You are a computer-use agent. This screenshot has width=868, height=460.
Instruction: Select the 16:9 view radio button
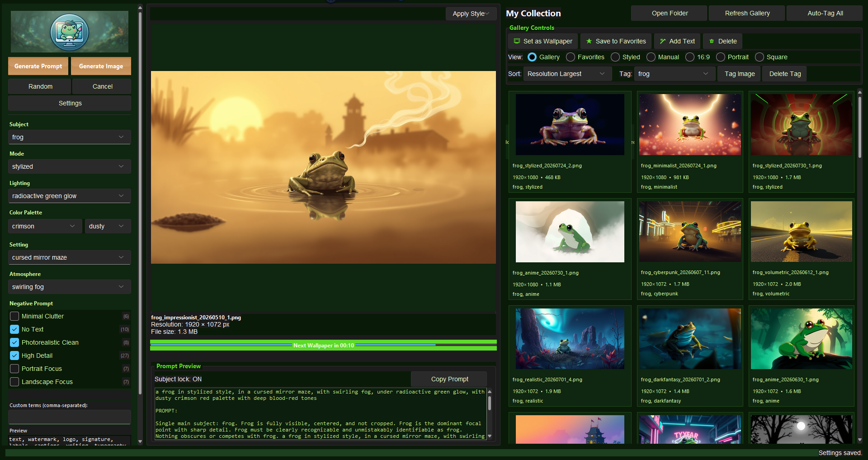click(690, 57)
